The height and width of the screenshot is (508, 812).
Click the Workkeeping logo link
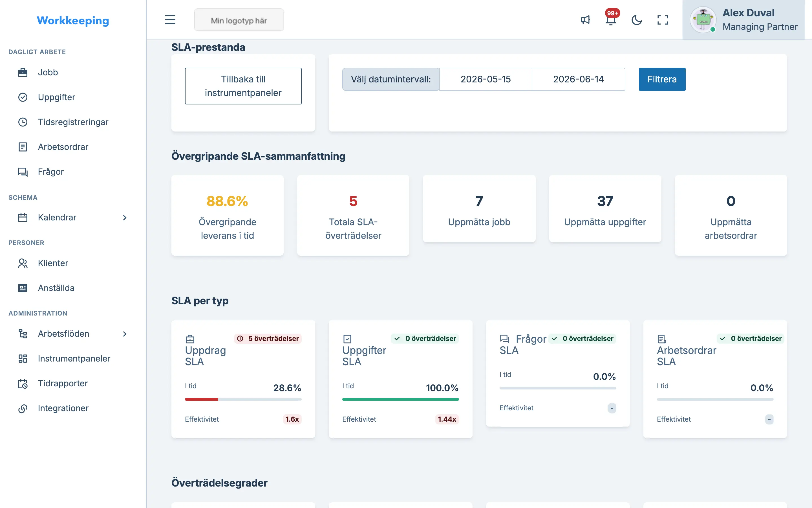[x=73, y=21]
